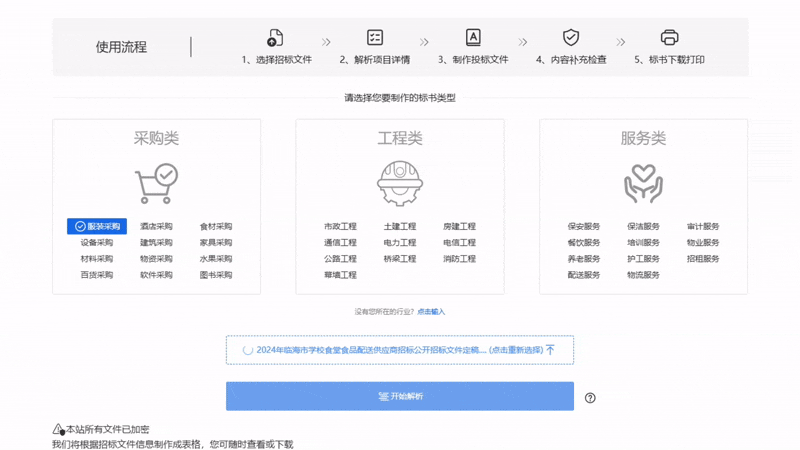
Task: Click the 采购类 category heading
Action: [156, 138]
